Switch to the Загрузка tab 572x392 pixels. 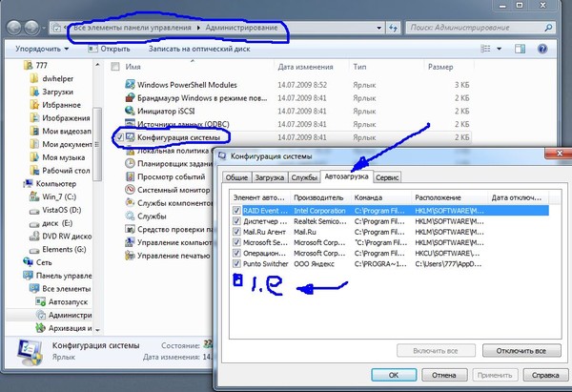coord(270,177)
